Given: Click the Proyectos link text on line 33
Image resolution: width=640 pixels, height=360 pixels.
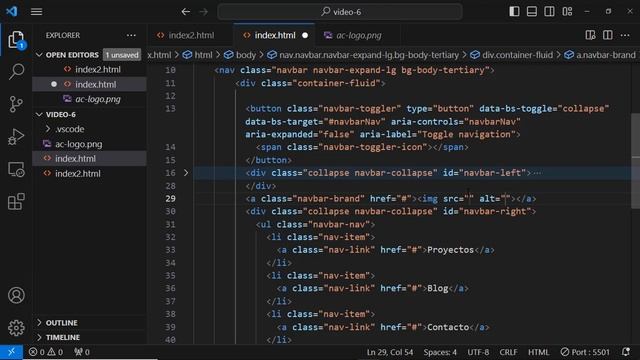Looking at the screenshot, I should point(450,250).
